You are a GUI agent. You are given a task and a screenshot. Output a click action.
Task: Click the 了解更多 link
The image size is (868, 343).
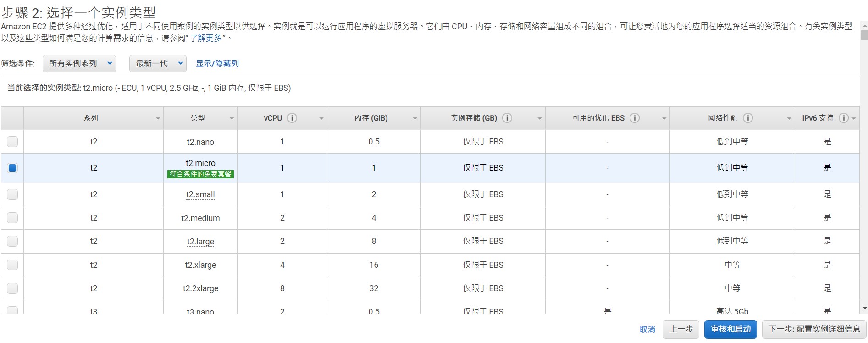pos(206,38)
